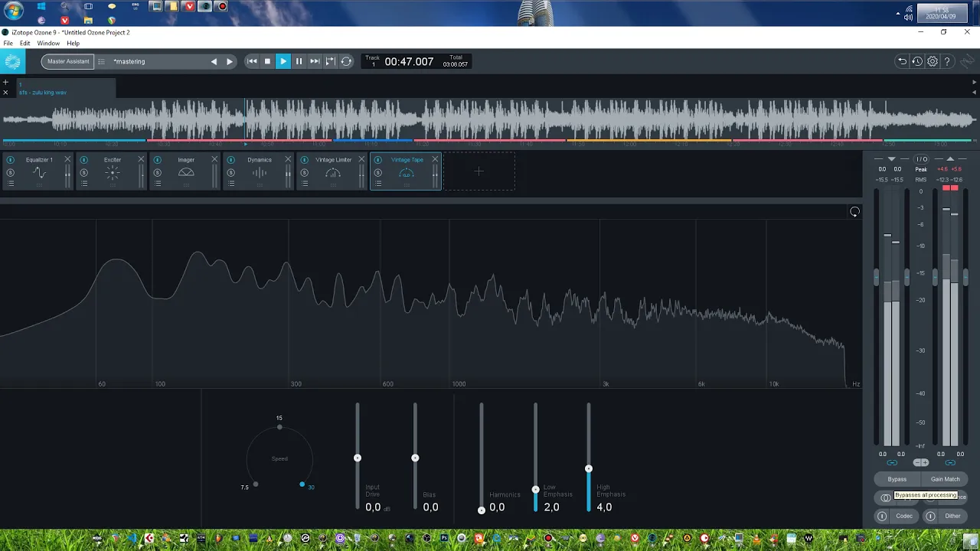This screenshot has height=551, width=980.
Task: Expand the output meter triangle
Action: pos(950,159)
